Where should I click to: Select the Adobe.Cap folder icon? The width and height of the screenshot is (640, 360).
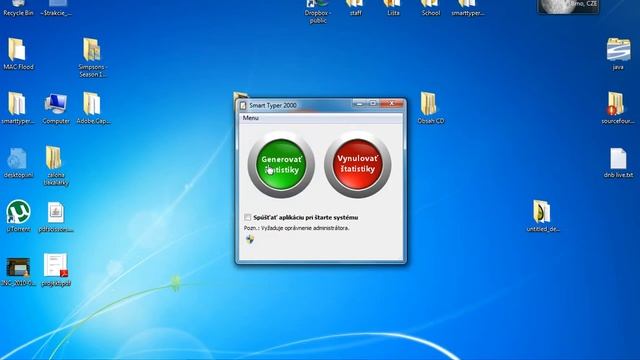click(93, 109)
